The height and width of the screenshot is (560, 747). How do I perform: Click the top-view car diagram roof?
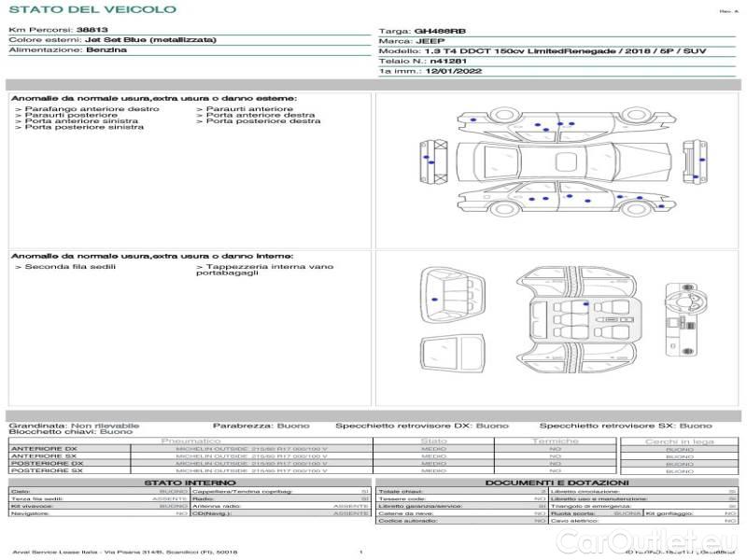(564, 161)
